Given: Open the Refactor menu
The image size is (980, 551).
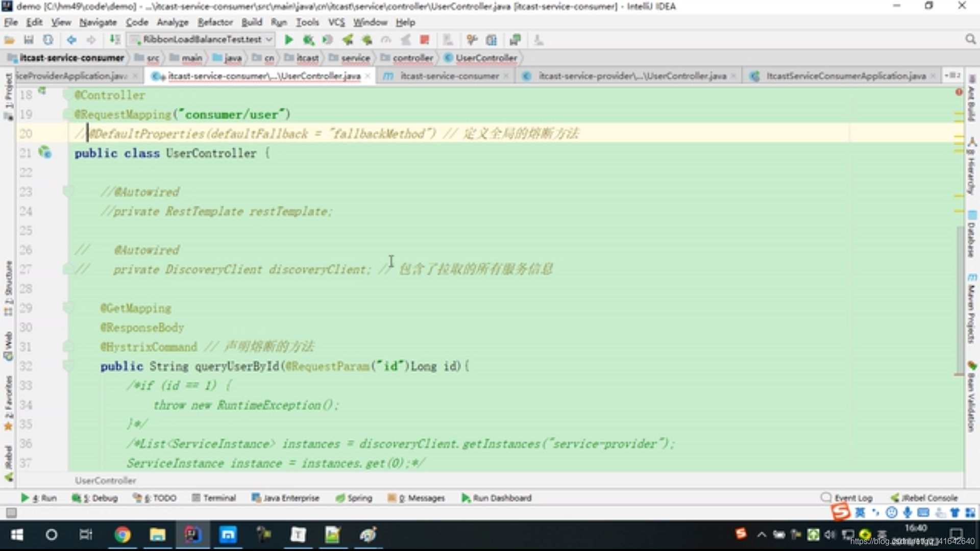Looking at the screenshot, I should tap(215, 22).
